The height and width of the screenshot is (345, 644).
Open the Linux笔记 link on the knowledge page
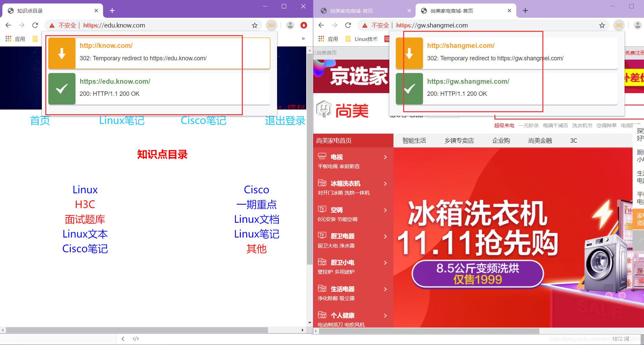121,121
